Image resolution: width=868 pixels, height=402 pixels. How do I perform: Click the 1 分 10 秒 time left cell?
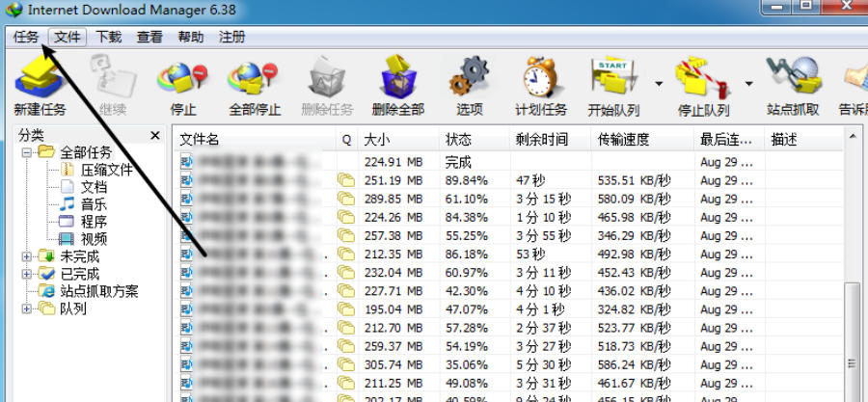click(x=544, y=217)
